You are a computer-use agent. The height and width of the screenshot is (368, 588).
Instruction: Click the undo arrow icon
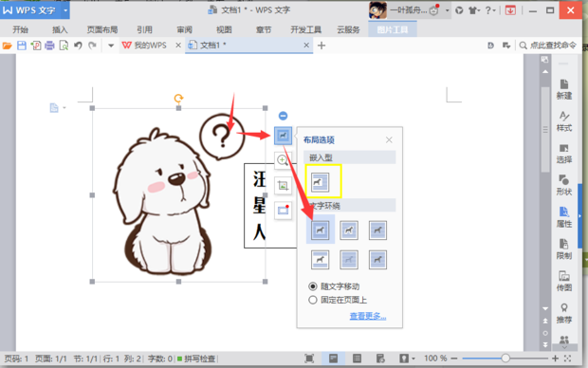(x=78, y=46)
